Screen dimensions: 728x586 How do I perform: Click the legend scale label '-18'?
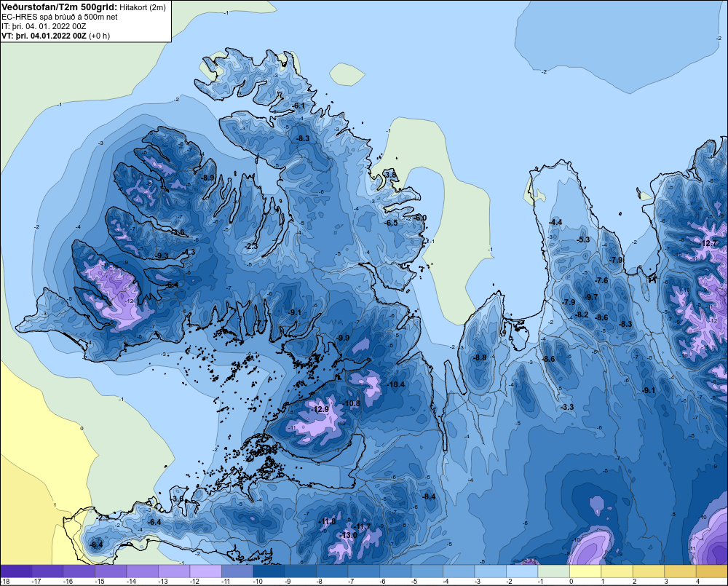[5, 582]
